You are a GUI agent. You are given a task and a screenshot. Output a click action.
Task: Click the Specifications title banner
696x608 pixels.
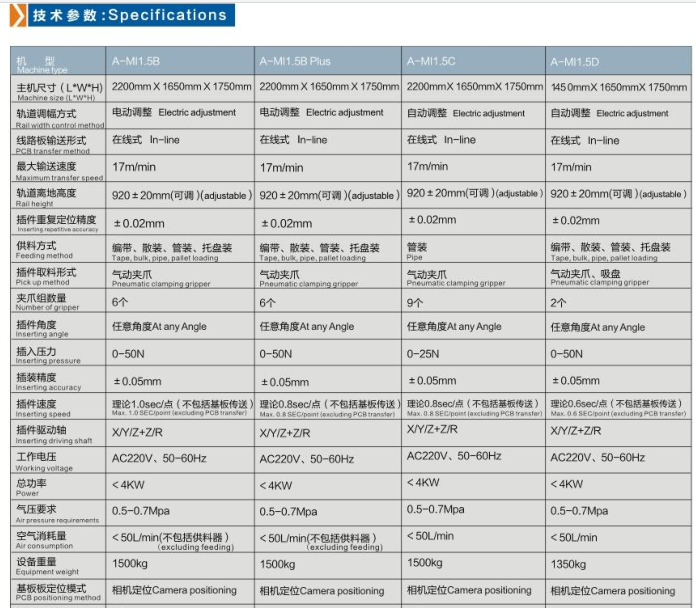click(131, 15)
